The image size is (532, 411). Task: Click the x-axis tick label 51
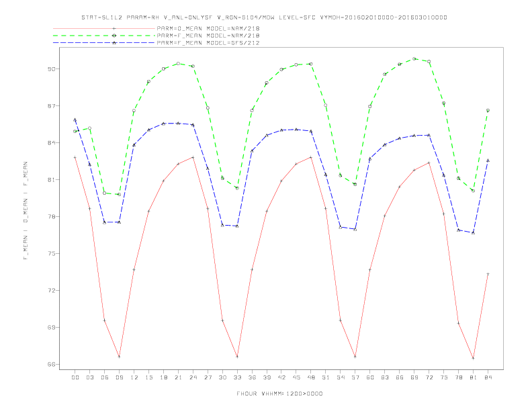point(326,377)
